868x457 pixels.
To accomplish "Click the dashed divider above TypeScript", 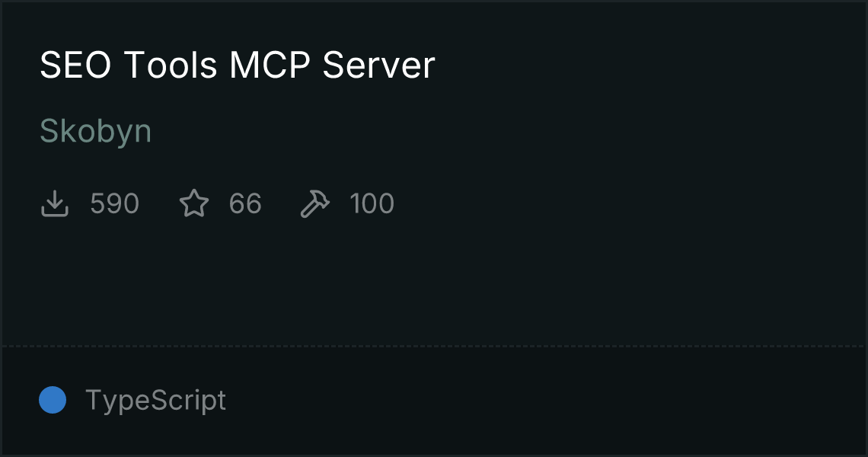I will pos(434,346).
